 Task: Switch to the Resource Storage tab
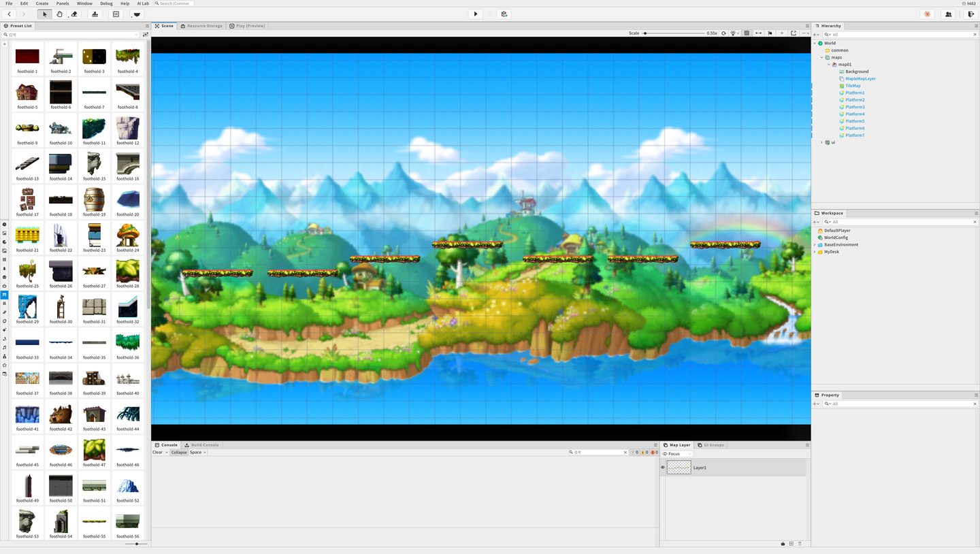point(201,26)
